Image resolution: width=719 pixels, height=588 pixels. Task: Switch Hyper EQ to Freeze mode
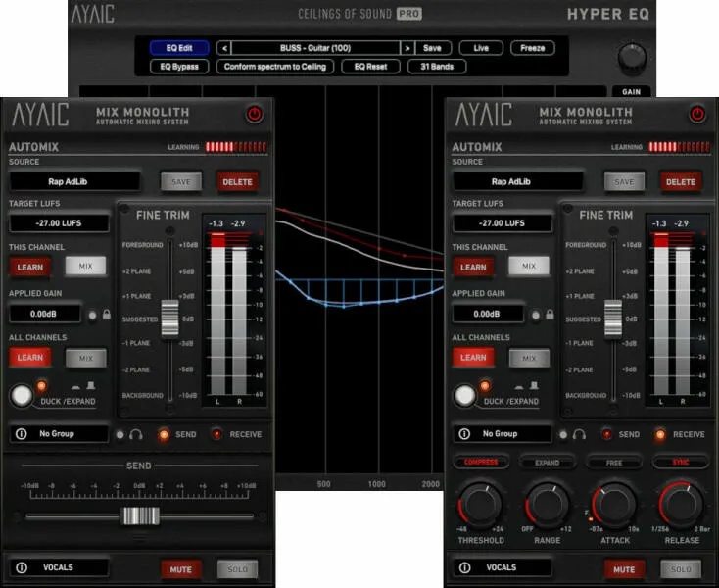[532, 48]
